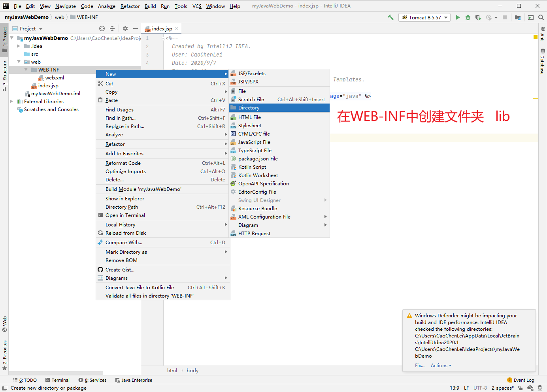
Task: Toggle tool windows icon in status bar
Action: (x=5, y=388)
